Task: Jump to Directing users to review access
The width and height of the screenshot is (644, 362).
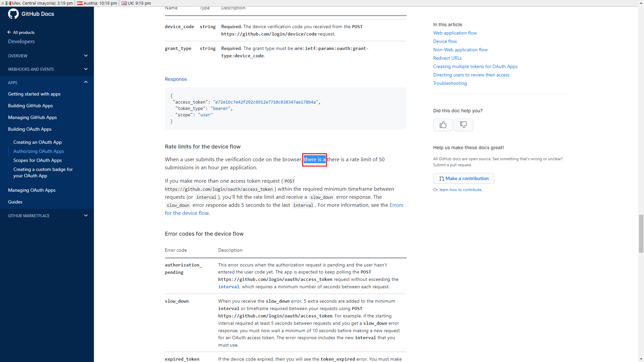Action: pyautogui.click(x=471, y=75)
